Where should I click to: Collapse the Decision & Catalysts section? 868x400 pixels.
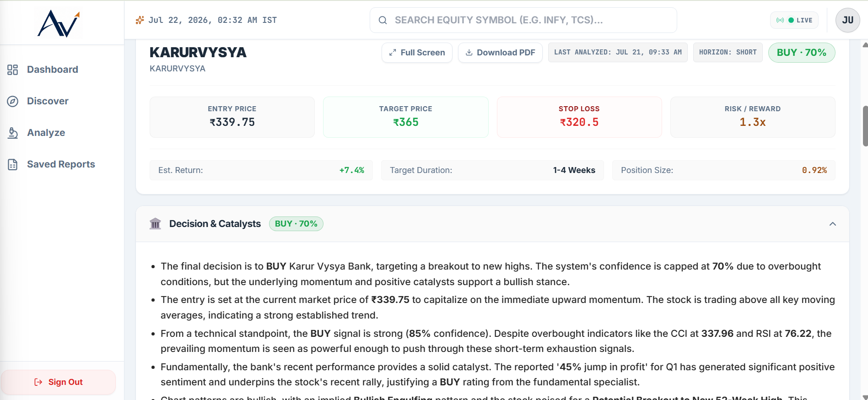click(833, 224)
